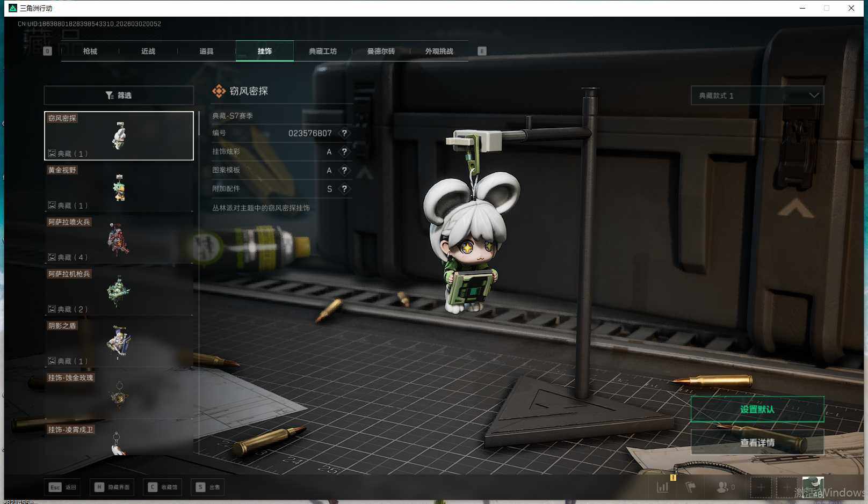This screenshot has height=504, width=868.
Task: Select the 阴影之盾 charm card
Action: coord(119,344)
